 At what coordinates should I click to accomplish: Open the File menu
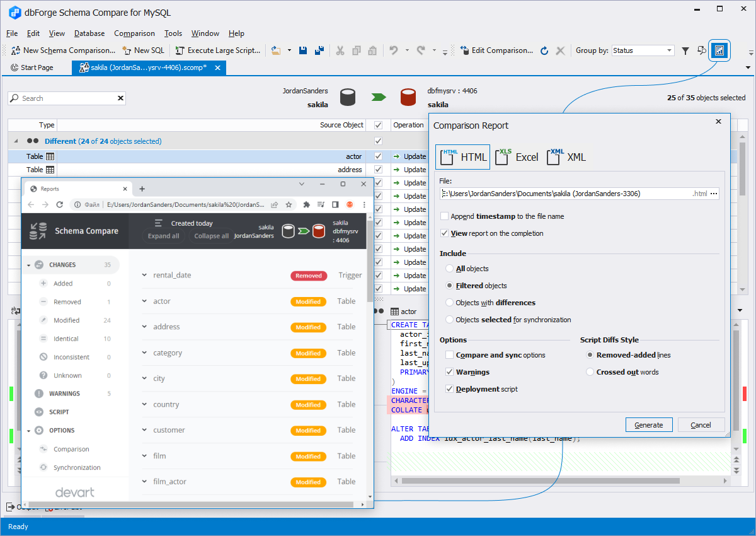click(x=12, y=33)
